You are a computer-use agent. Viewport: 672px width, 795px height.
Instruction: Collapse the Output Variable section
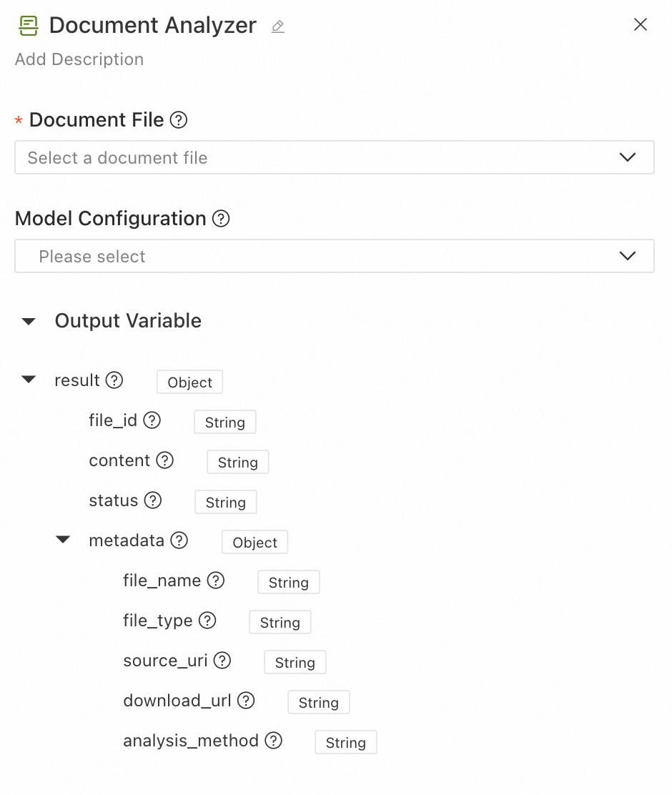point(29,322)
